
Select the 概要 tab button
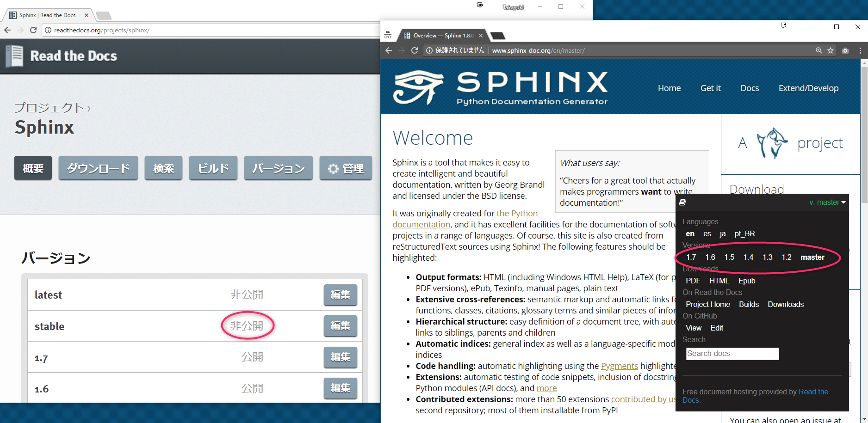click(x=33, y=168)
